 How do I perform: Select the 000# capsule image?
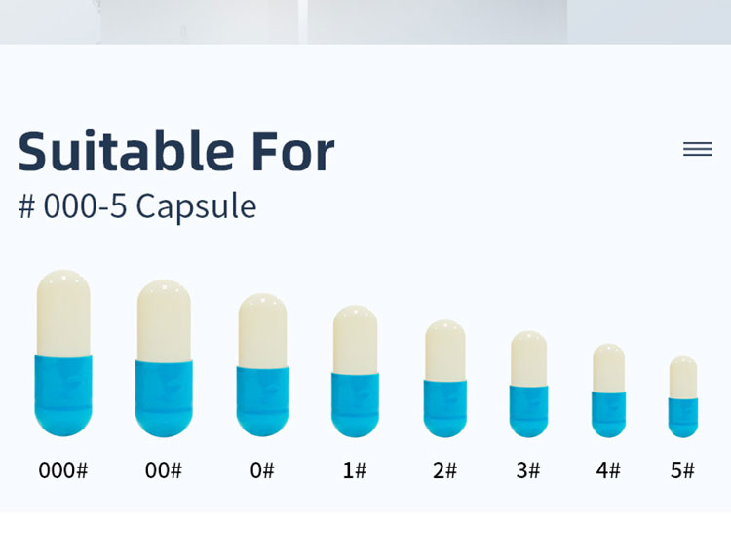(63, 354)
